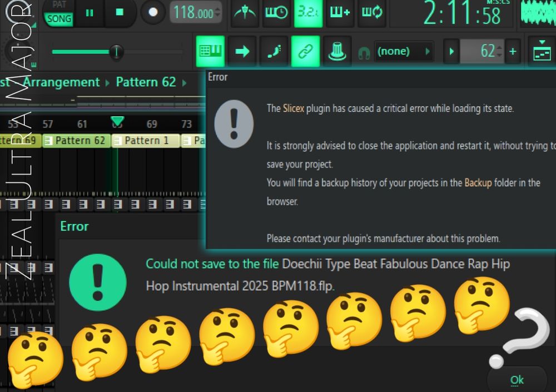556x392 pixels.
Task: Step the pattern number with its arrows
Action: [x=500, y=52]
